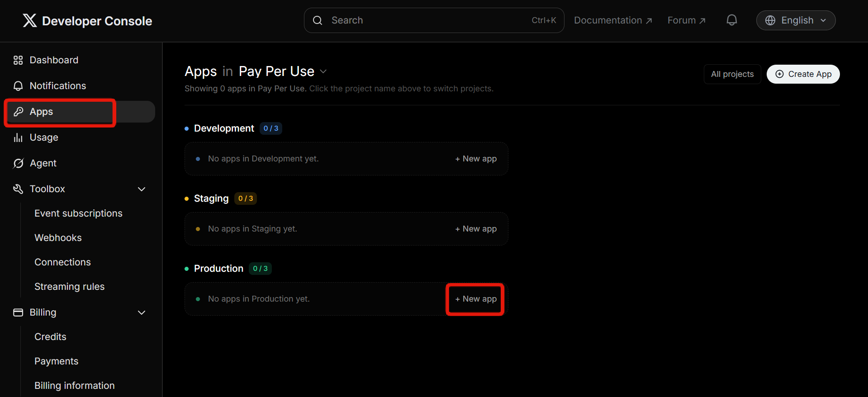Image resolution: width=868 pixels, height=397 pixels.
Task: Click the Development 0/3 badge
Action: [271, 128]
